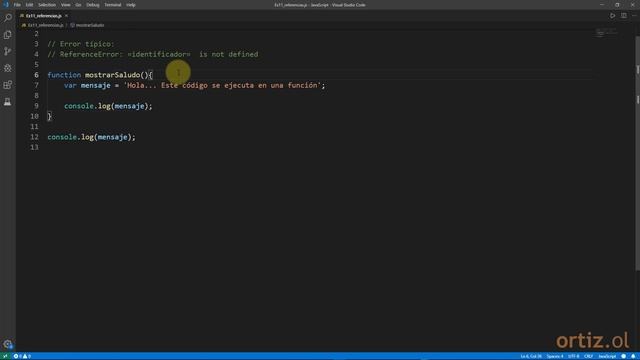Click the closing brace on line 10
This screenshot has height=360, width=640.
click(x=49, y=116)
